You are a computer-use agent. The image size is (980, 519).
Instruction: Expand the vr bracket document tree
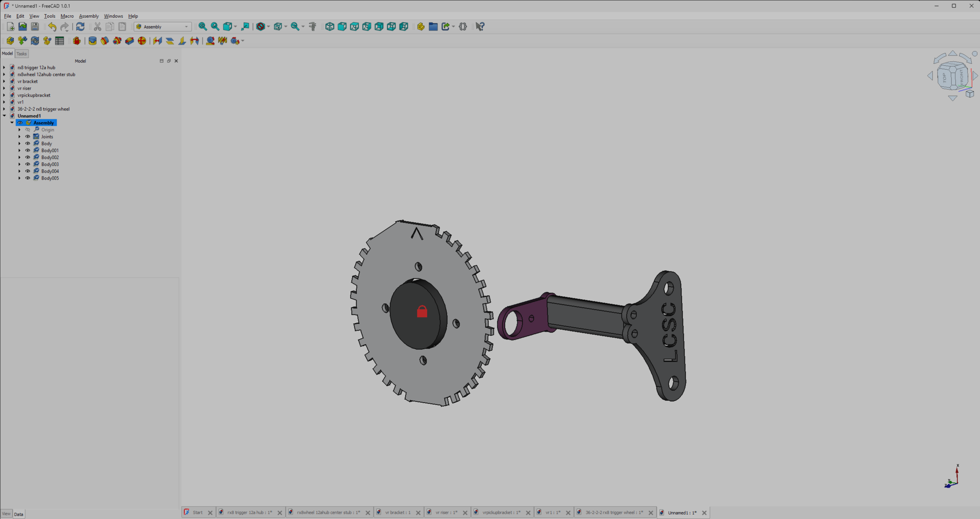[4, 81]
